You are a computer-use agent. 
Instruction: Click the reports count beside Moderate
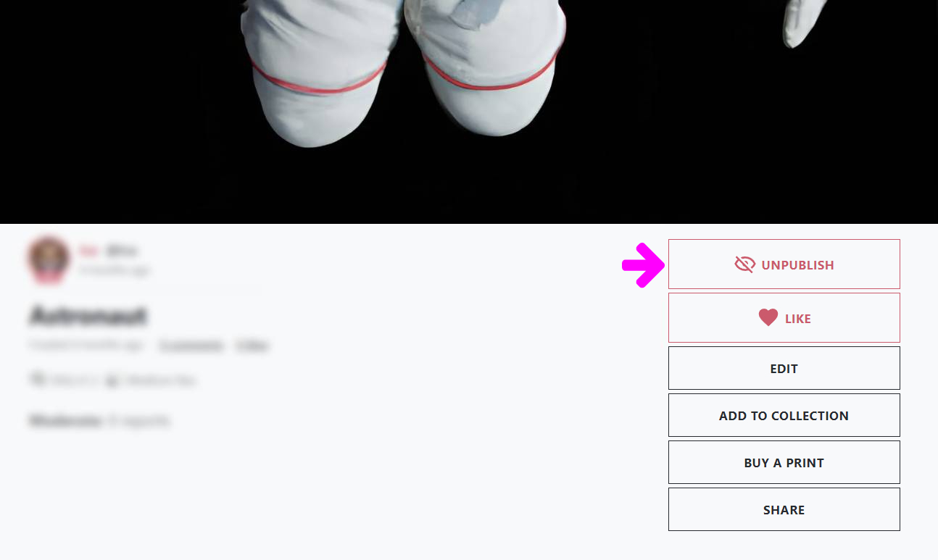(x=139, y=420)
